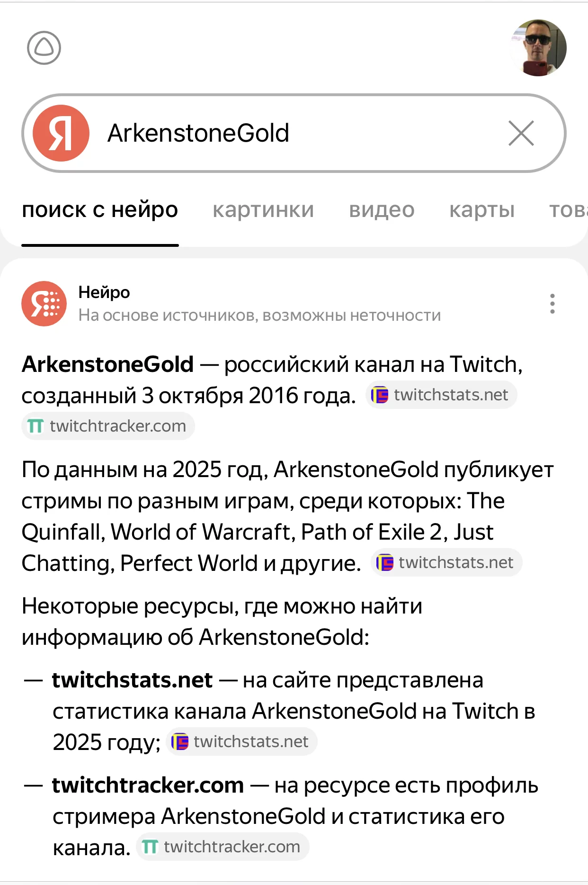Open twitchstats.net source chip after creation date
The height and width of the screenshot is (885, 588).
(x=441, y=395)
